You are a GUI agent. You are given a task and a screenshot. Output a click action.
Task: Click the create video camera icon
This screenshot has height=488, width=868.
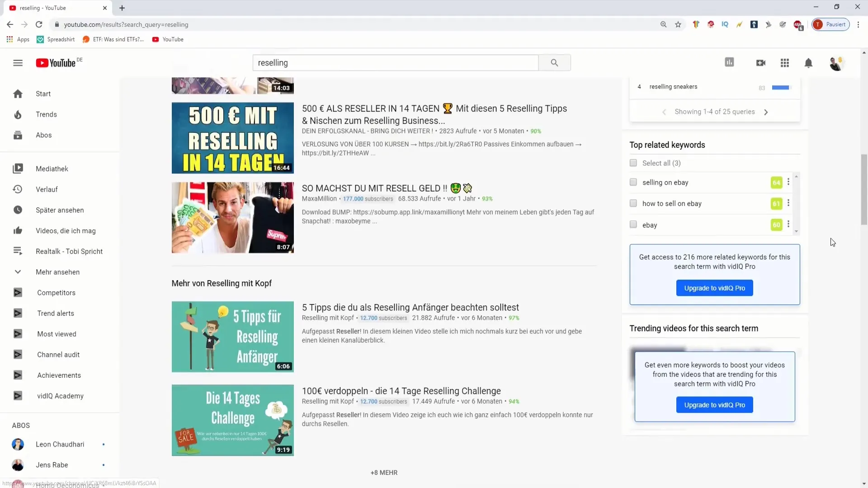coord(761,63)
